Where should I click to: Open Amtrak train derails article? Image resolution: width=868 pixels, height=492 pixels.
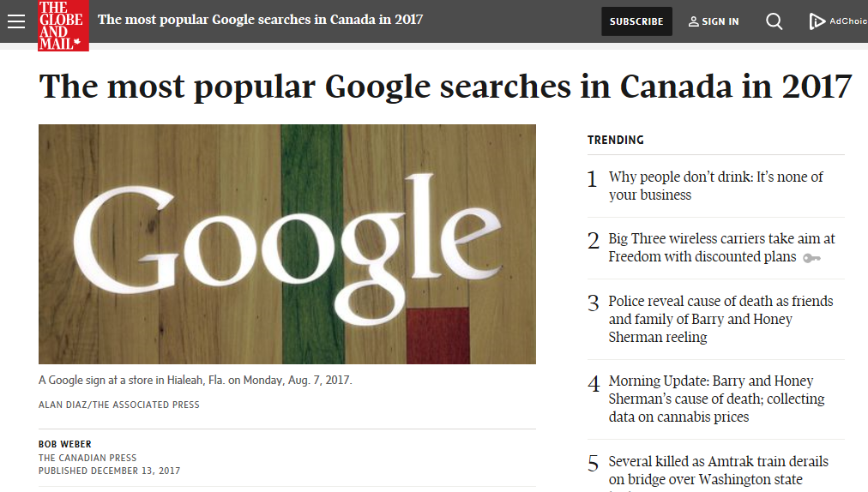pyautogui.click(x=719, y=471)
